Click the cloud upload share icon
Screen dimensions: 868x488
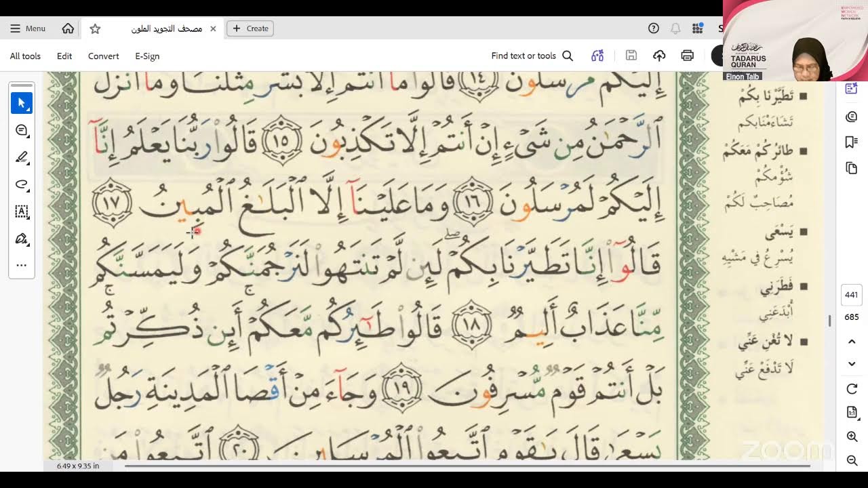pos(659,56)
